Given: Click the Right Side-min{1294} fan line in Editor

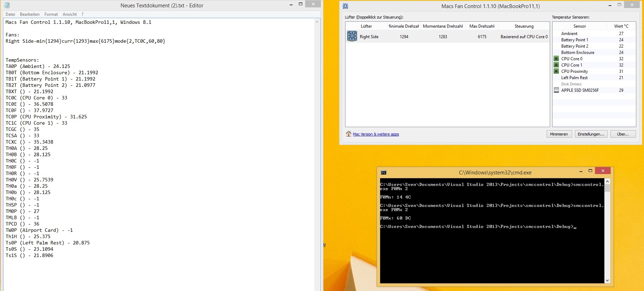Looking at the screenshot, I should click(85, 41).
